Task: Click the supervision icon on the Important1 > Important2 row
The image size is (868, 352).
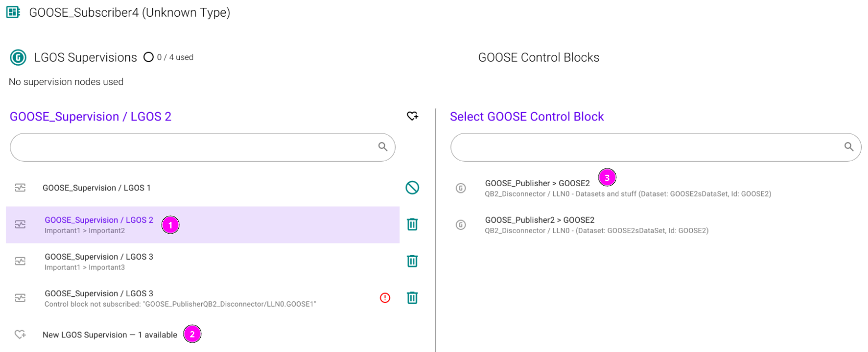Action: click(20, 224)
